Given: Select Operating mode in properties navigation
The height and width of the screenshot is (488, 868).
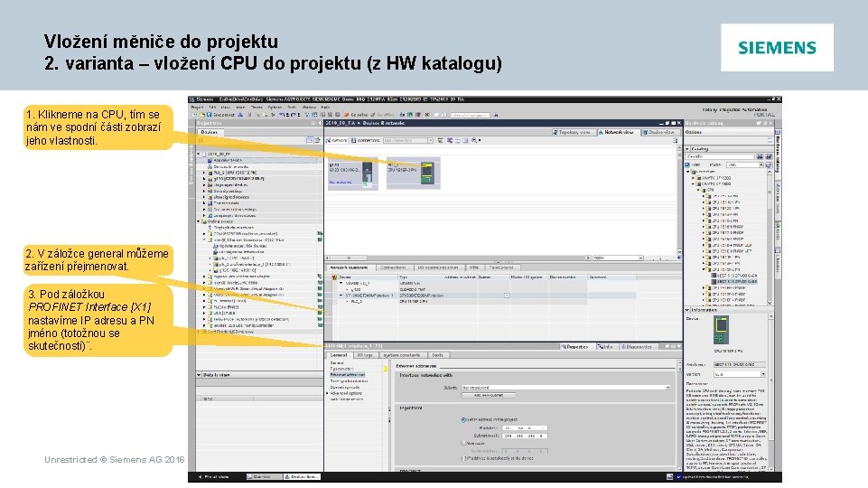Looking at the screenshot, I should click(x=345, y=387).
